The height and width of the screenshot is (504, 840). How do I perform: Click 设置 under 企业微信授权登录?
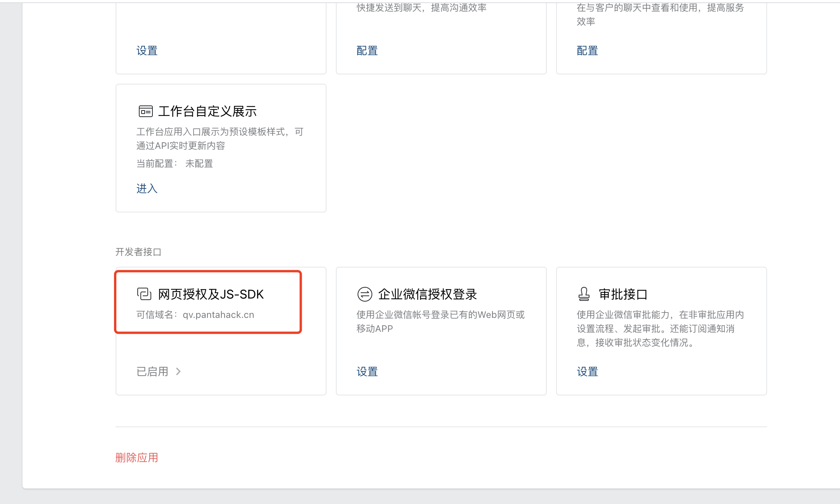point(367,371)
